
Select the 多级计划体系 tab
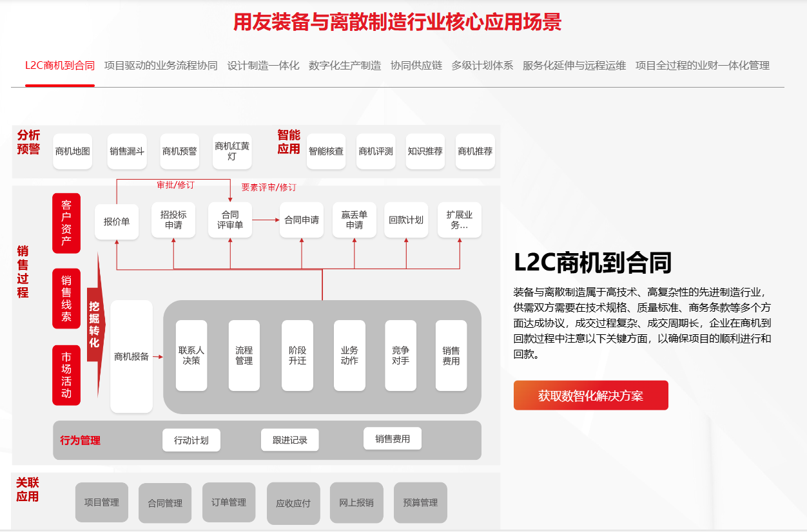pos(482,65)
